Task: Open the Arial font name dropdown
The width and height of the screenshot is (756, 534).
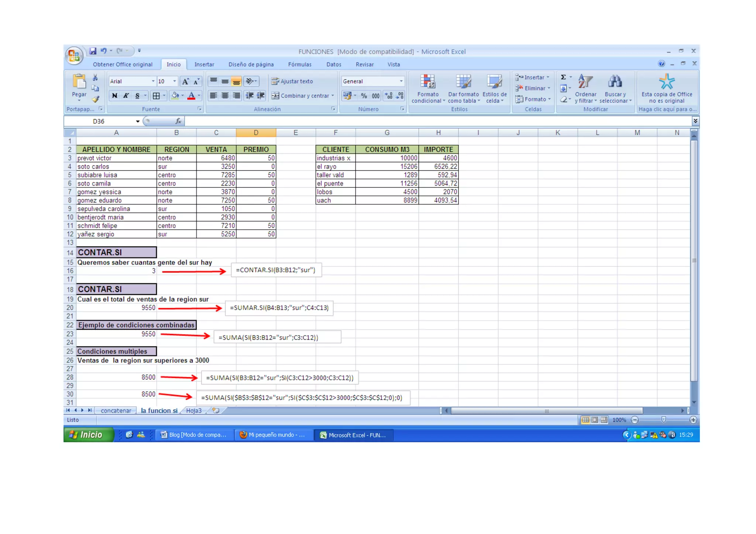Action: click(x=153, y=81)
